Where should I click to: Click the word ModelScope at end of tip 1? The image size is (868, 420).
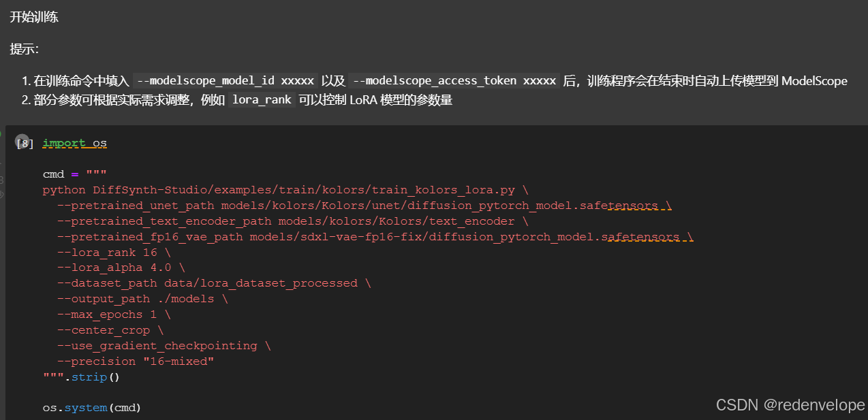tap(814, 81)
